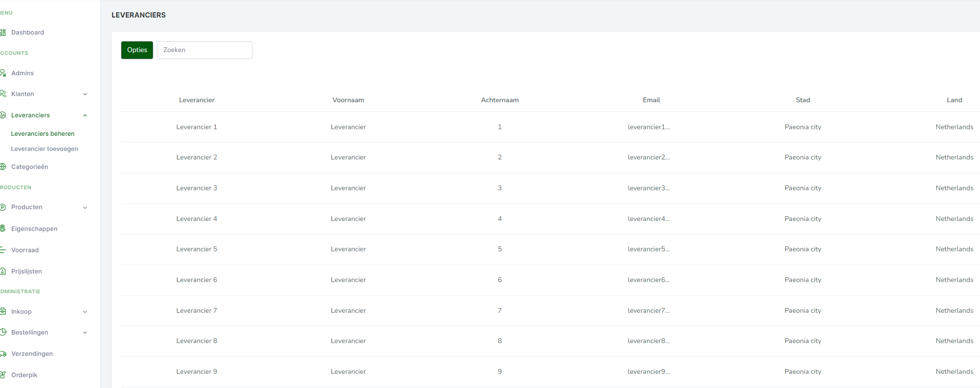This screenshot has height=388, width=980.
Task: Click Paeonia city in Leverancier 2 row
Action: [803, 158]
